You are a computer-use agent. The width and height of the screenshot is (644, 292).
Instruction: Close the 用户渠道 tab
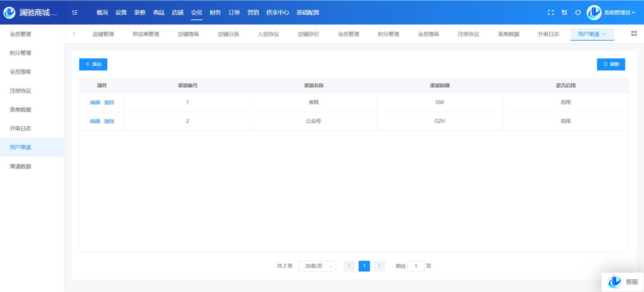tap(604, 34)
